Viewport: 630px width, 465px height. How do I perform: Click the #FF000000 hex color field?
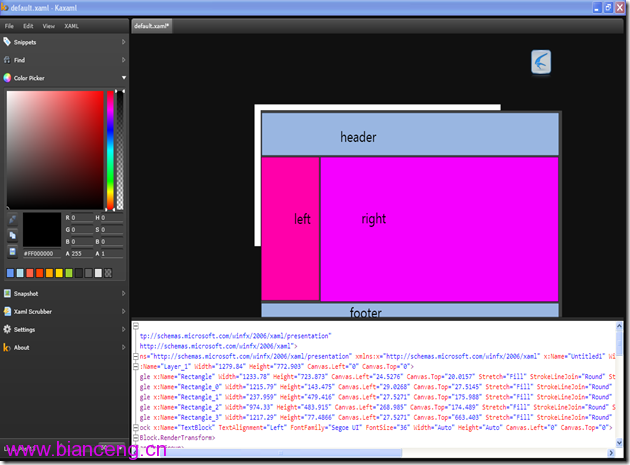coord(41,254)
